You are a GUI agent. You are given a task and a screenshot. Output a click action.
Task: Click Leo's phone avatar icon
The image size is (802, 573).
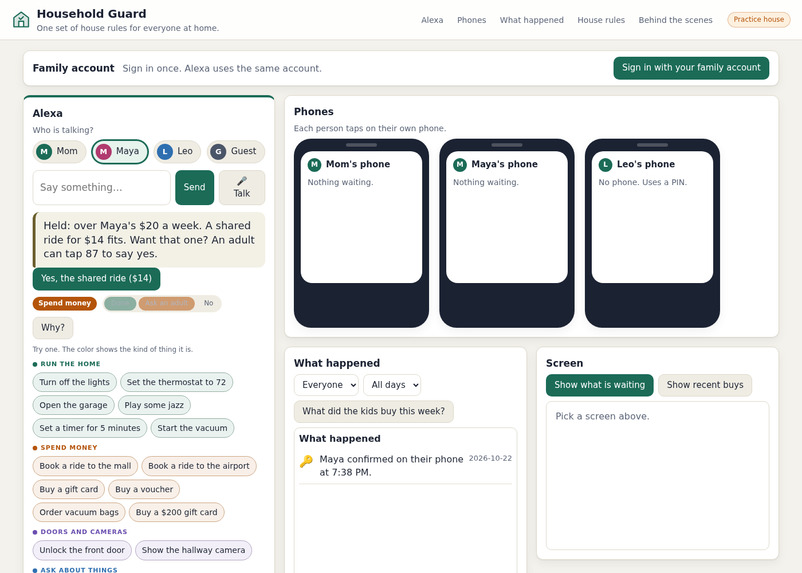click(x=605, y=164)
